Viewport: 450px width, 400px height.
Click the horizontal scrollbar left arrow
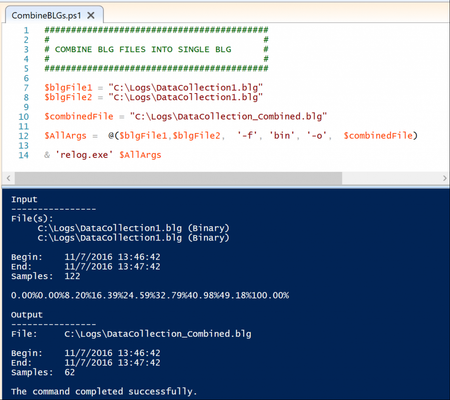(8, 178)
